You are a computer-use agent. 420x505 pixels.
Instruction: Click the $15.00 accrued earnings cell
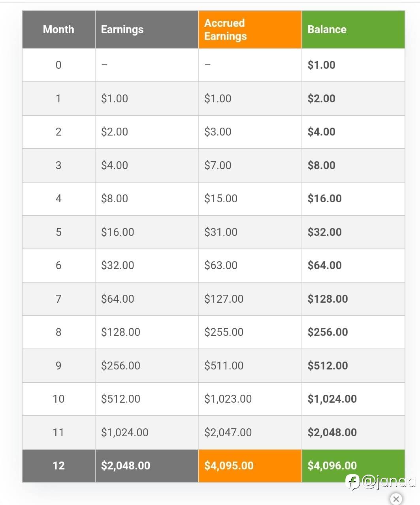(220, 198)
